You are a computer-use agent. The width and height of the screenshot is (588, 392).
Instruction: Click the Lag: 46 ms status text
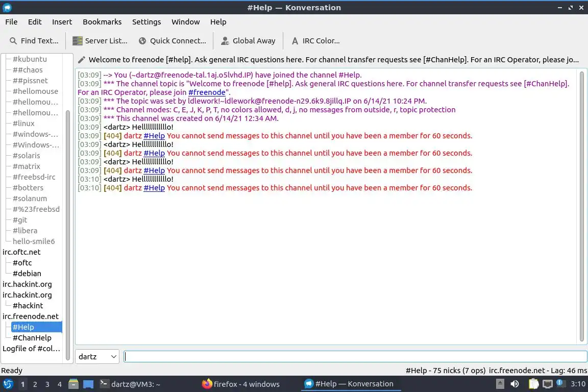pyautogui.click(x=569, y=371)
